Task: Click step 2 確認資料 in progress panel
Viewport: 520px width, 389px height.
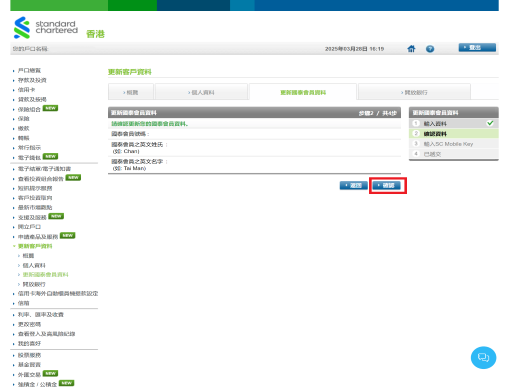Action: pos(453,134)
